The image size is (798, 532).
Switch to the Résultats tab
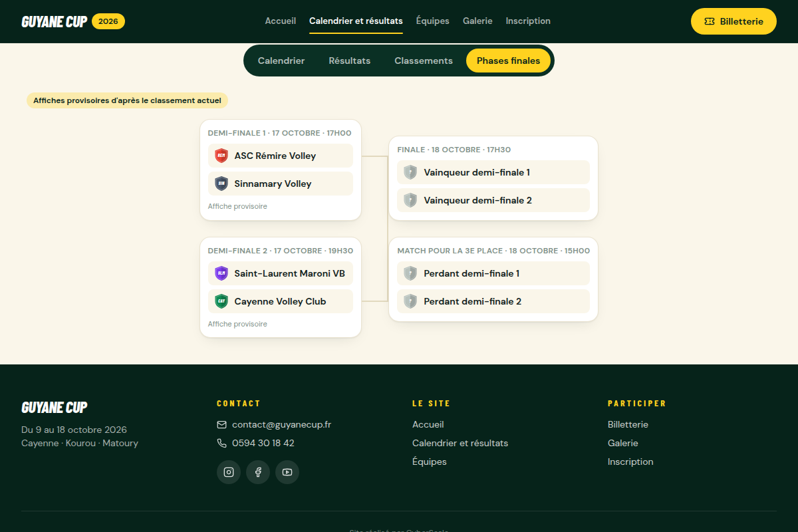(x=350, y=61)
